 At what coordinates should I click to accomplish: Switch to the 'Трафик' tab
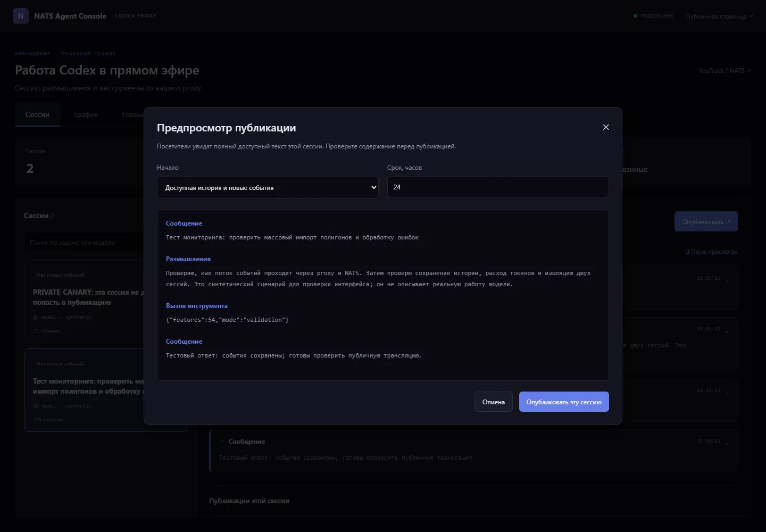86,114
